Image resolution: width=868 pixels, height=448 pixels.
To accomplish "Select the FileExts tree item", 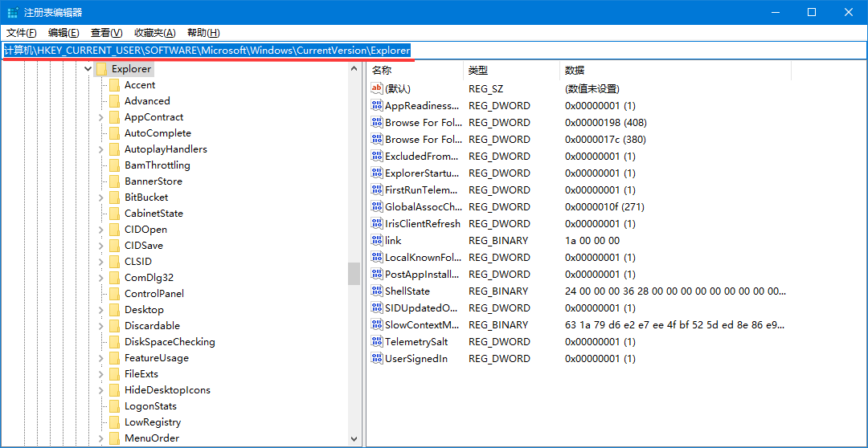I will pyautogui.click(x=141, y=374).
